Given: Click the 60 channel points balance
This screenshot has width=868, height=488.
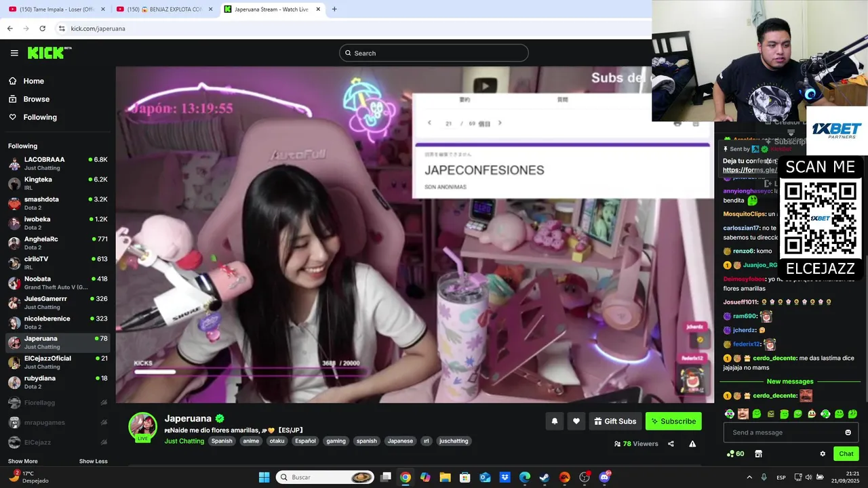Looking at the screenshot, I should point(735,453).
